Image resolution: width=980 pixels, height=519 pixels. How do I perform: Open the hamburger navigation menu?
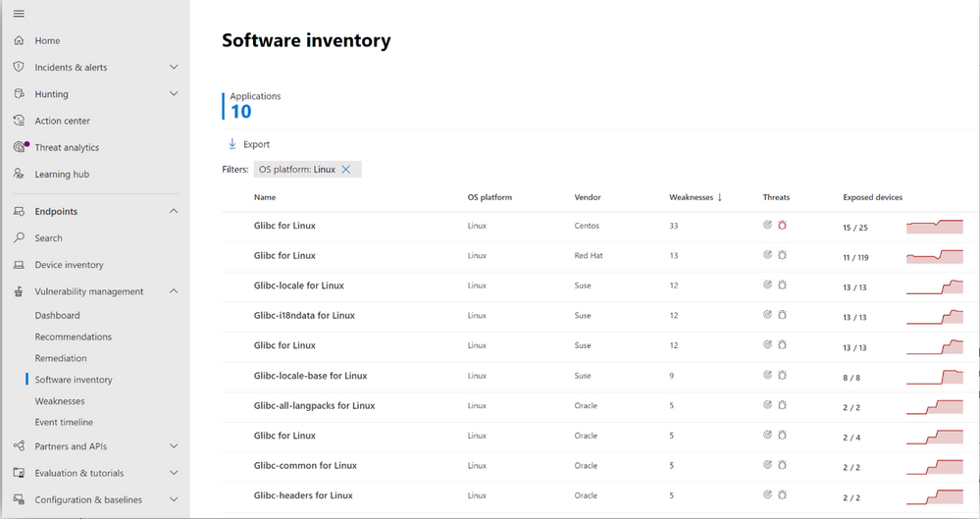[x=19, y=13]
